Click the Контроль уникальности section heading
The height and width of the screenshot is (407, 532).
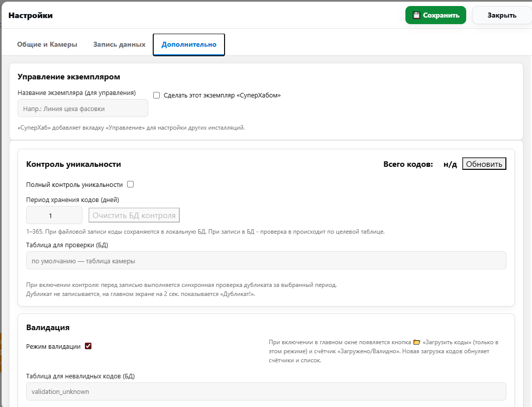click(73, 164)
